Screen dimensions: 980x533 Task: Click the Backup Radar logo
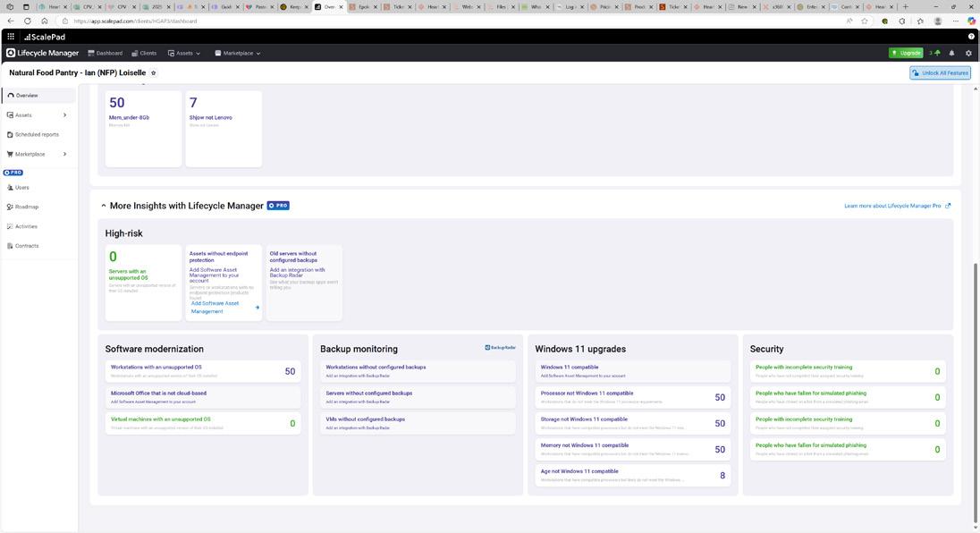tap(500, 347)
